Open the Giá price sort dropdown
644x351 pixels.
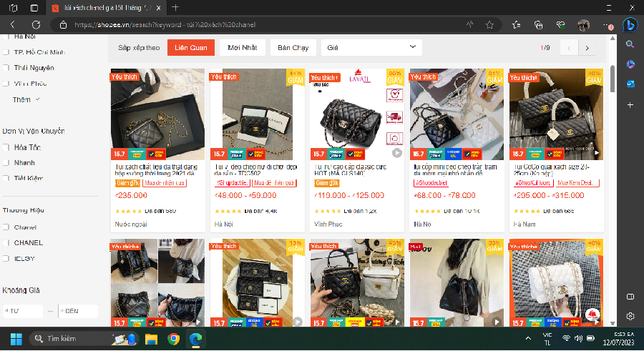coord(371,48)
